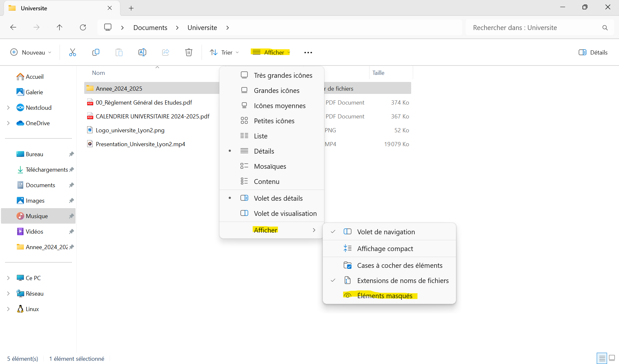
Task: Toggle the Volet de navigation option
Action: point(386,232)
